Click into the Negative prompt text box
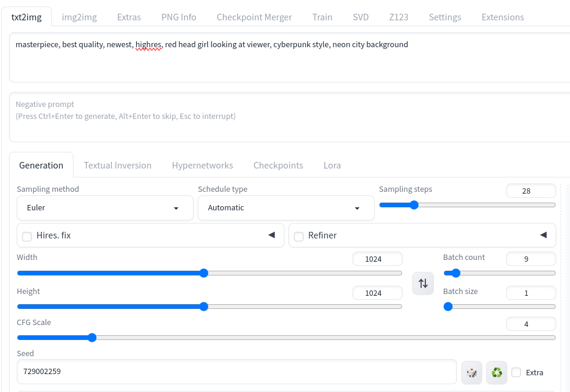The image size is (570, 392). tap(290, 117)
